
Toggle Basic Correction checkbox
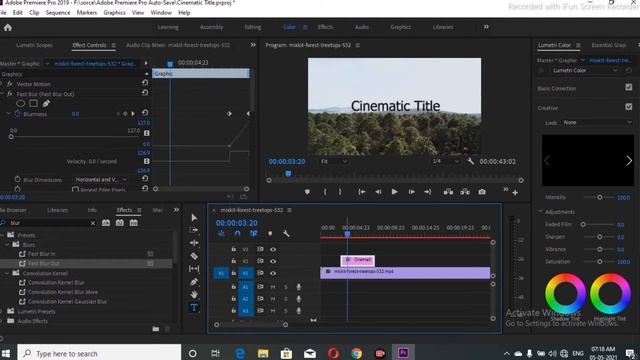point(629,87)
